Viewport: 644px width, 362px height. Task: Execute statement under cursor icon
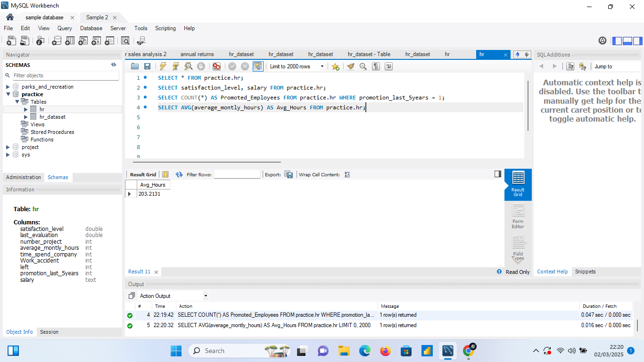(x=176, y=66)
